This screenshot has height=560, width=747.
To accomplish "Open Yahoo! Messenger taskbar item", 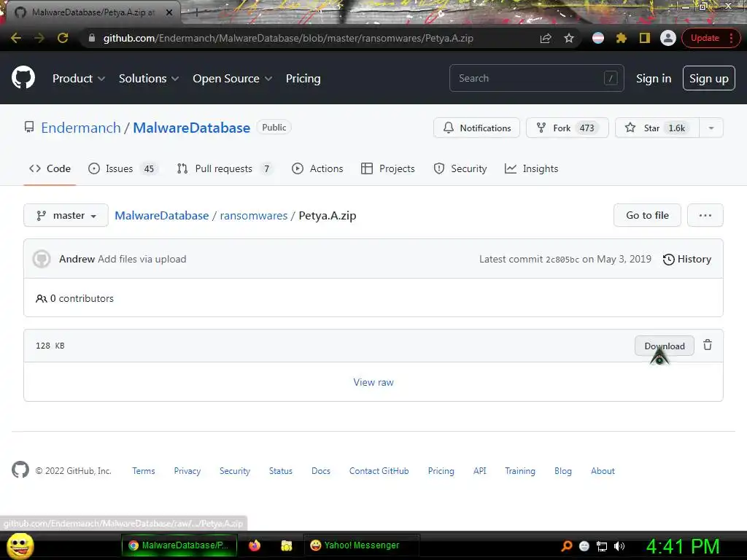I will (x=361, y=545).
